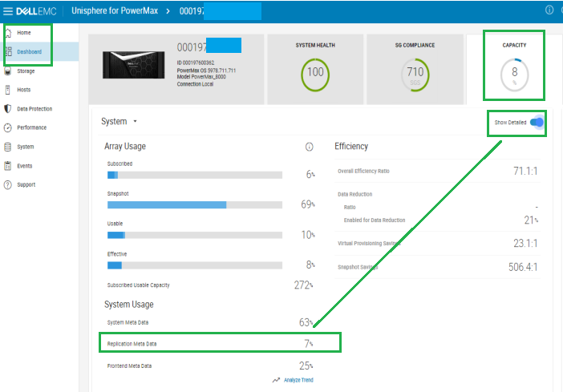Click the Events sidebar icon
Viewport: 563px width, 392px height.
8,166
